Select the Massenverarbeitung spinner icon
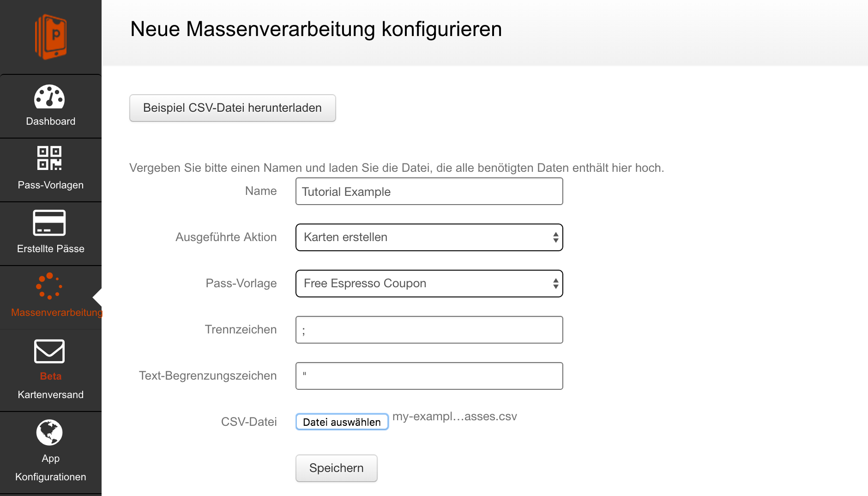This screenshot has height=496, width=868. [x=49, y=286]
